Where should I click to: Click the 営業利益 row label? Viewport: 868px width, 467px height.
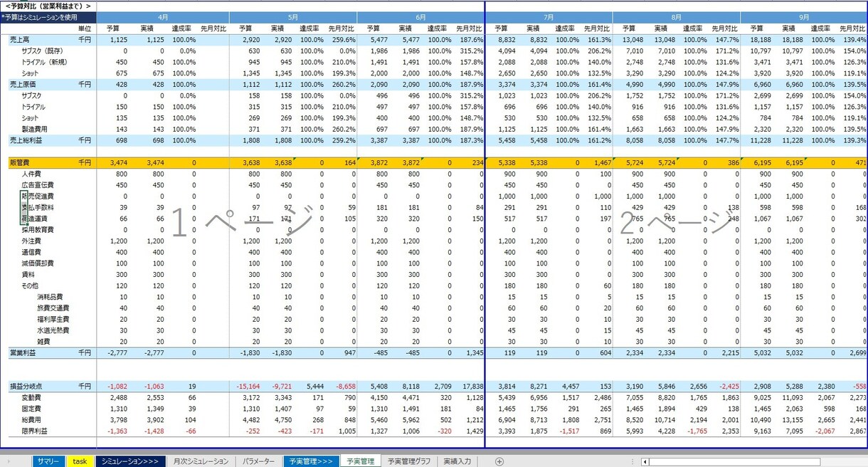point(23,353)
